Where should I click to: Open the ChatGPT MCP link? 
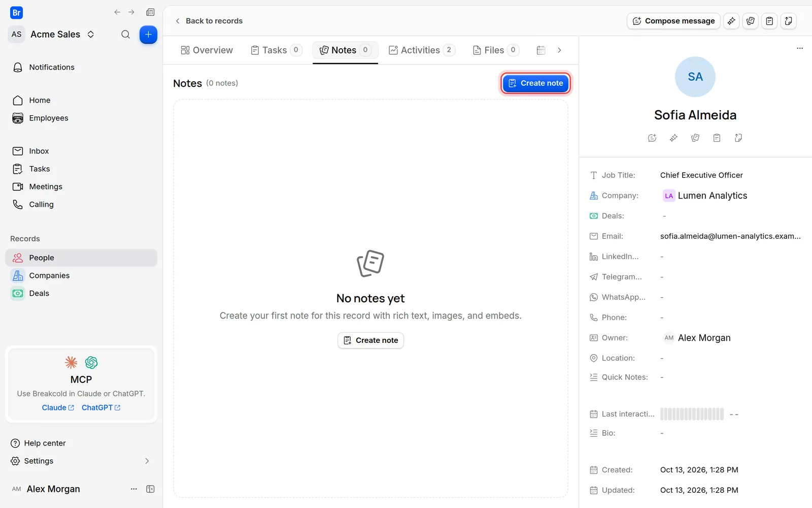101,407
